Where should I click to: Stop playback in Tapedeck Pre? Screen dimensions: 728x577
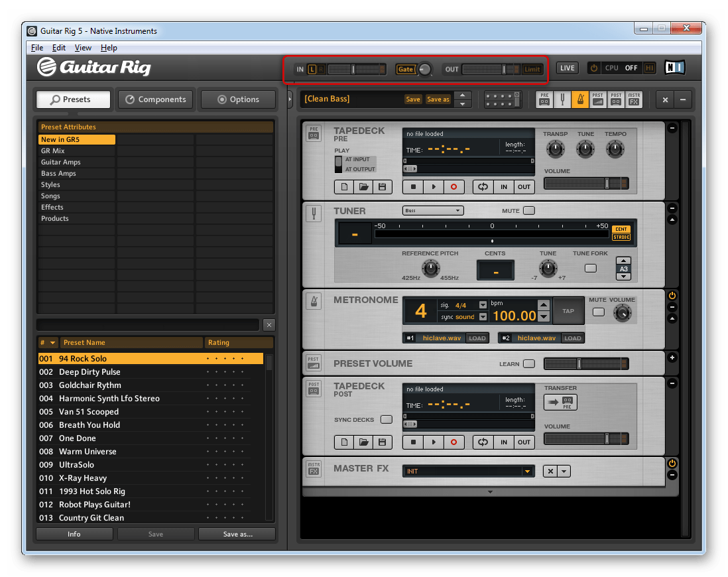pyautogui.click(x=413, y=187)
